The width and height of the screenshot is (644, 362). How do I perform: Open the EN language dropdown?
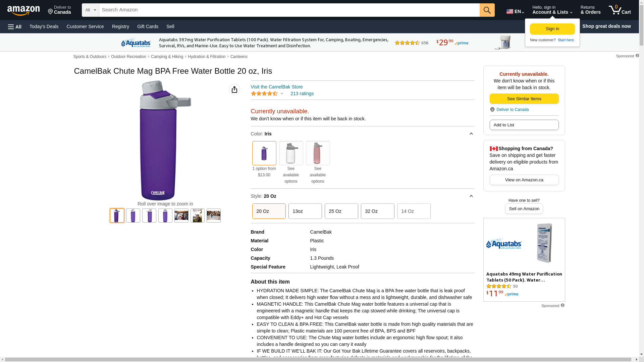pos(515,11)
